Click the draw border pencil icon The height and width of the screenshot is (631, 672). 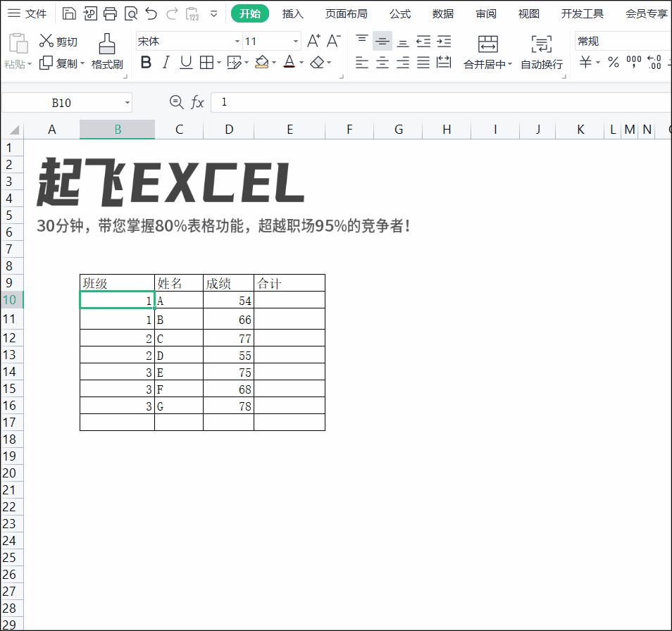point(234,63)
